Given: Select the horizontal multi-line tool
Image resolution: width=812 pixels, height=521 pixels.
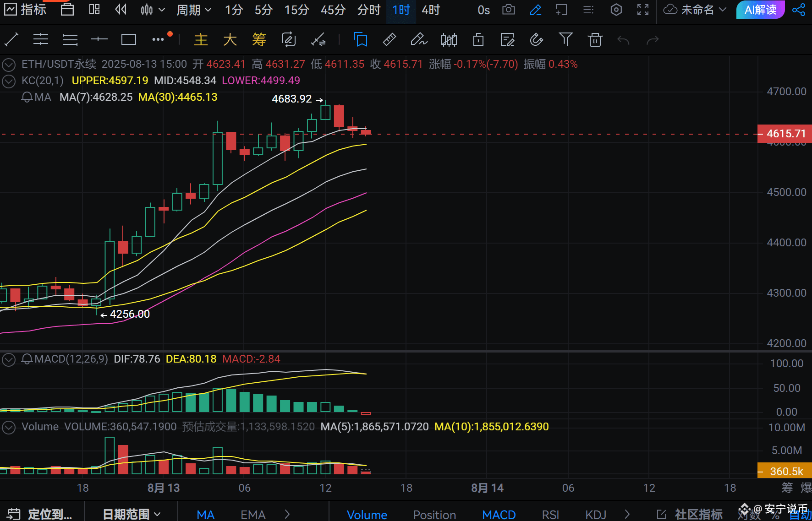Looking at the screenshot, I should 70,40.
